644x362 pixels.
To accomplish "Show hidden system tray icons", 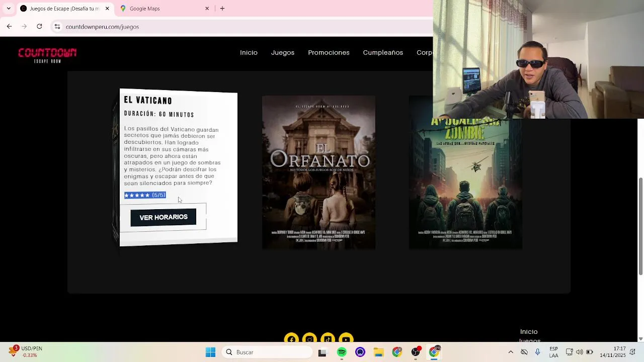I will pyautogui.click(x=511, y=352).
